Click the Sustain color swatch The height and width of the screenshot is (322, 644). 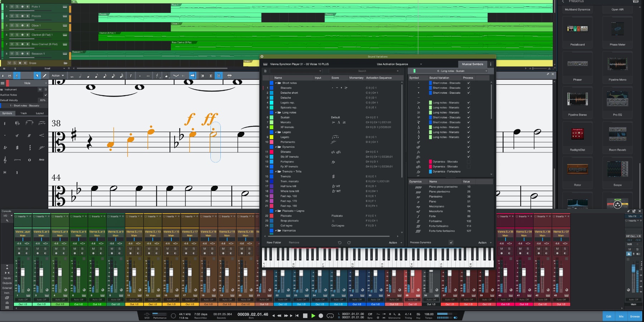click(272, 117)
